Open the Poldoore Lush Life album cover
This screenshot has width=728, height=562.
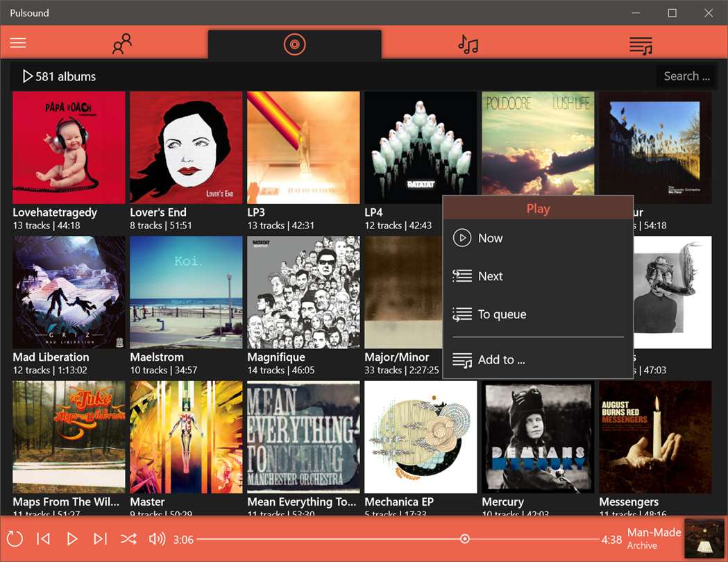pyautogui.click(x=538, y=143)
